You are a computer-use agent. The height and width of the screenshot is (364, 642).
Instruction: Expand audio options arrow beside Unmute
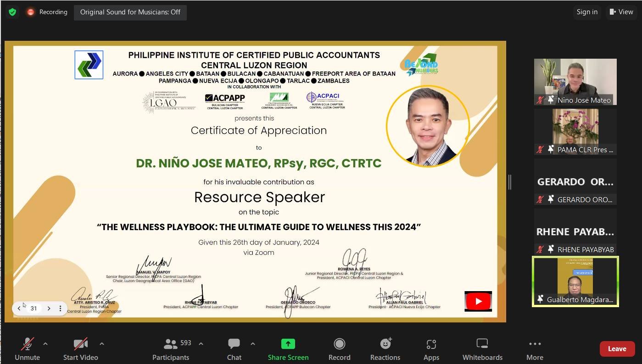pos(45,343)
